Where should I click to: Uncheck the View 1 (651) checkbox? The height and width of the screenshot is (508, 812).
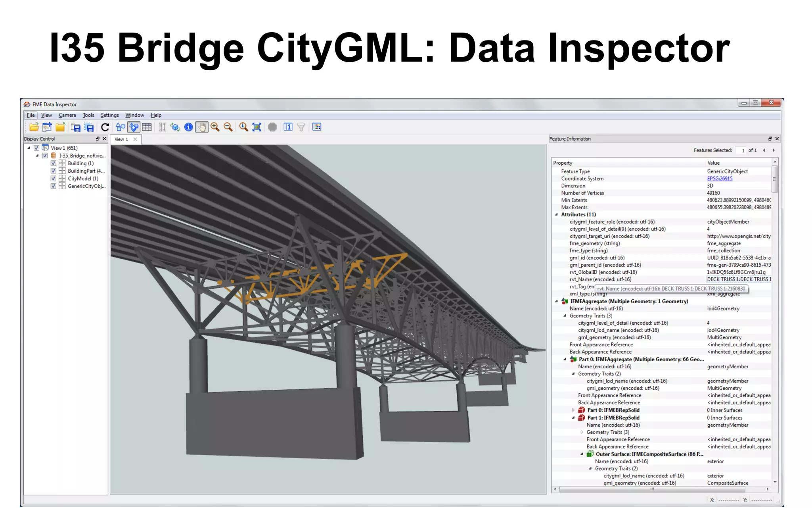(x=36, y=148)
